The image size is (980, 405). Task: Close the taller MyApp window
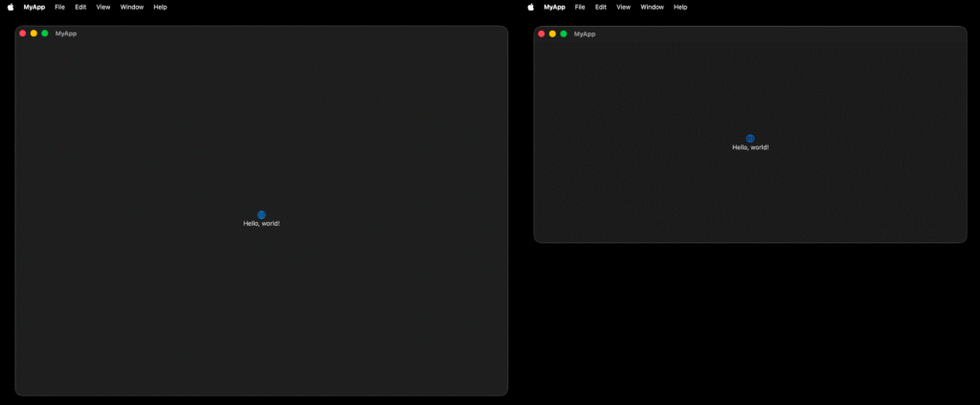tap(23, 34)
